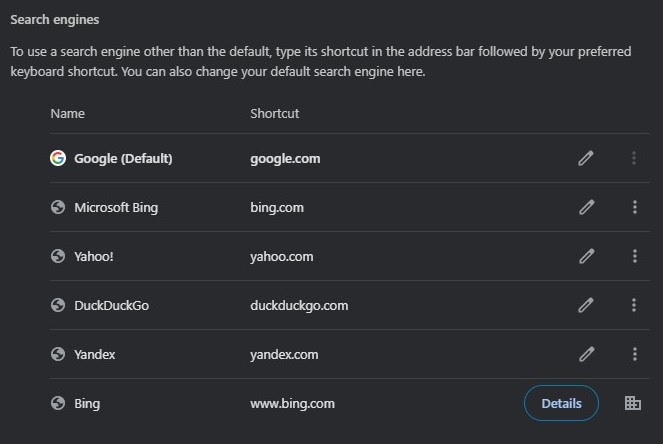Screen dimensions: 663x444
Task: Select the Yandex search engine row name
Action: pos(95,354)
